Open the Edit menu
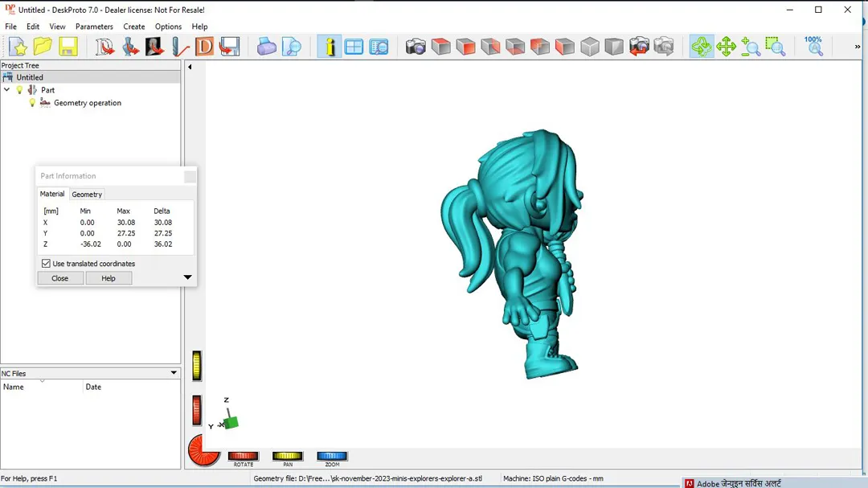Screen dimensions: 868x488 click(x=33, y=27)
